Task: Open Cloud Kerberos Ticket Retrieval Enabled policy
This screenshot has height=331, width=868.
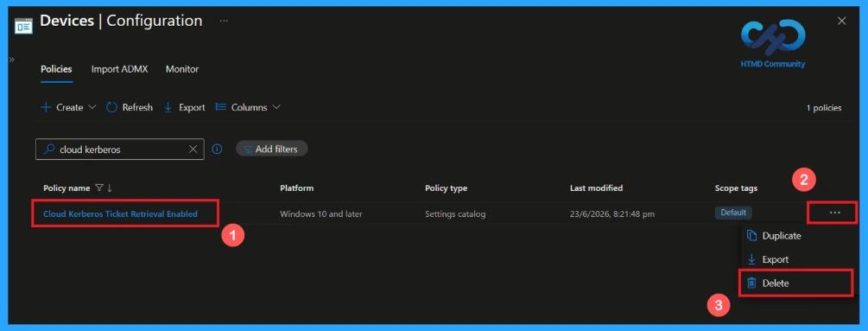Action: coord(120,213)
